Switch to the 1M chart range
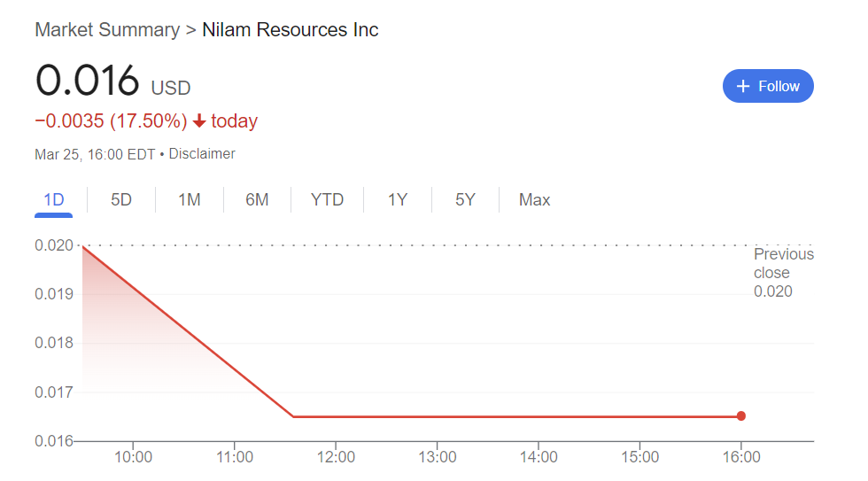The height and width of the screenshot is (481, 868). pyautogui.click(x=190, y=200)
